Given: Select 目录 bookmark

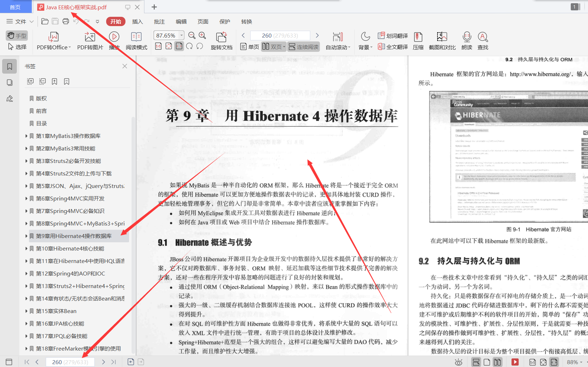Looking at the screenshot, I should tap(41, 123).
